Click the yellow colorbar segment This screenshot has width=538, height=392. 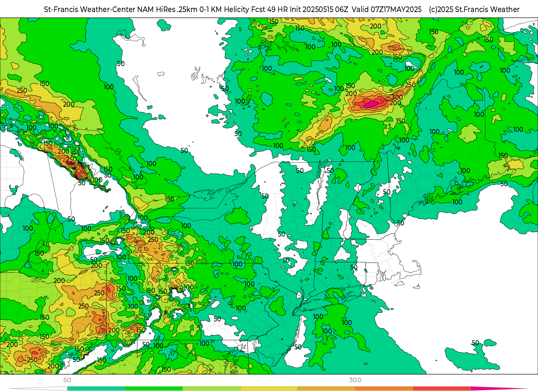pos(269,389)
